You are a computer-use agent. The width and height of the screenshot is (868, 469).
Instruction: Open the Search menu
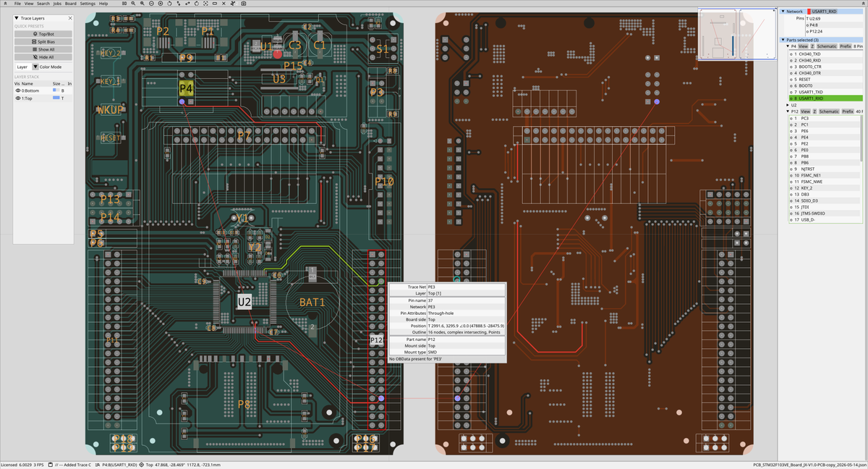pos(43,4)
